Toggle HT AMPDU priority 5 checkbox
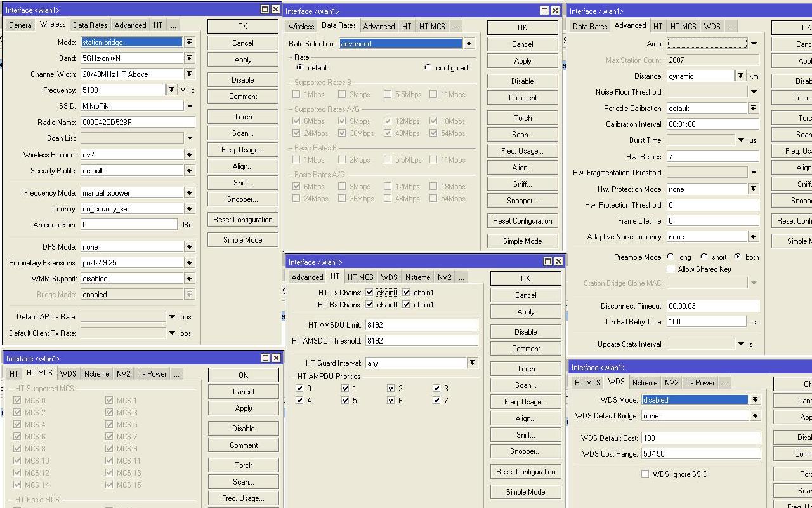This screenshot has height=508, width=812. click(x=345, y=400)
